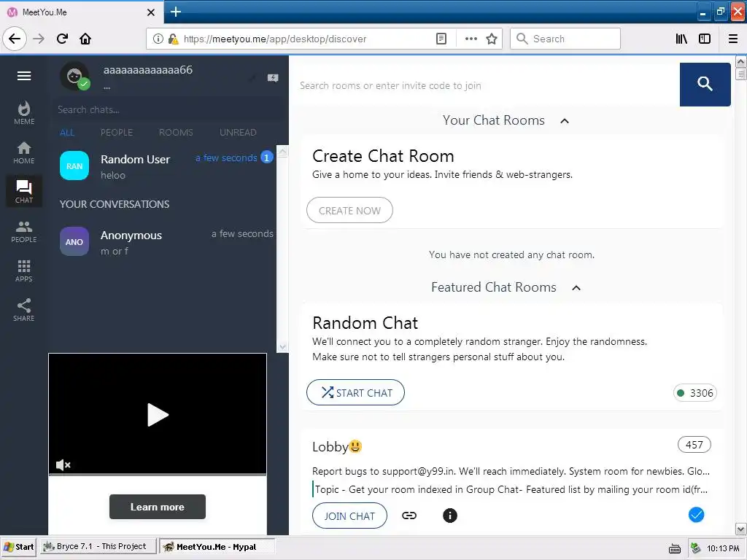Go to HOME in sidebar
Viewport: 747px width, 560px height.
[x=24, y=152]
